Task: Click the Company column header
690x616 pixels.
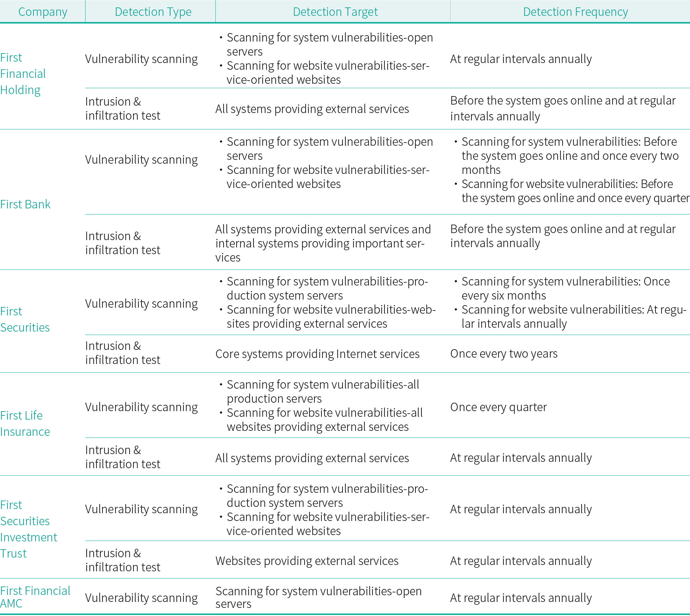Action: pos(43,12)
